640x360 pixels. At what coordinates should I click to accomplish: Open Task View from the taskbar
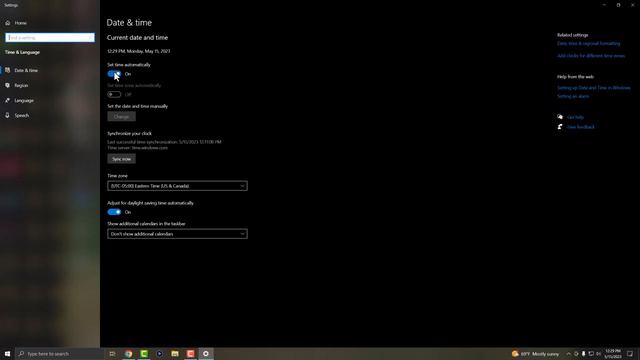(112, 354)
